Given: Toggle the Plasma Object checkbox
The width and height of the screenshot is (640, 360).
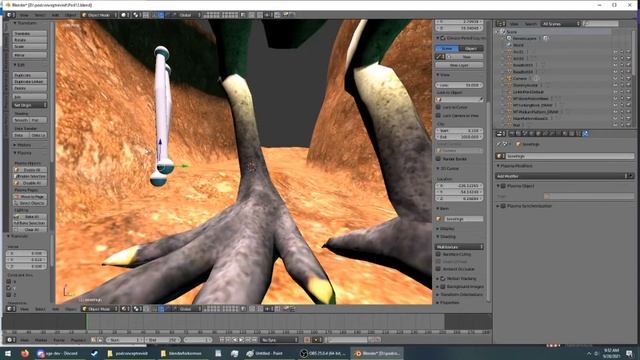Looking at the screenshot, I should 503,186.
